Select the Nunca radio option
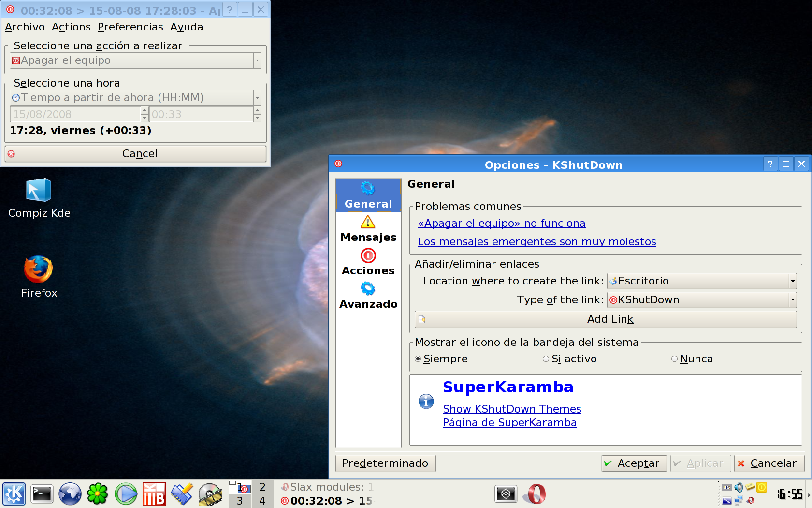This screenshot has height=508, width=812. (674, 359)
